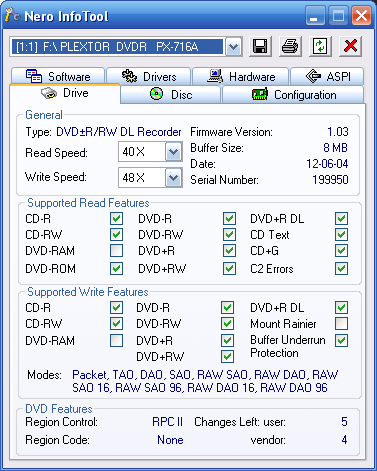The width and height of the screenshot is (377, 471).
Task: Toggle read feature DVD-ROM checkbox
Action: click(116, 268)
